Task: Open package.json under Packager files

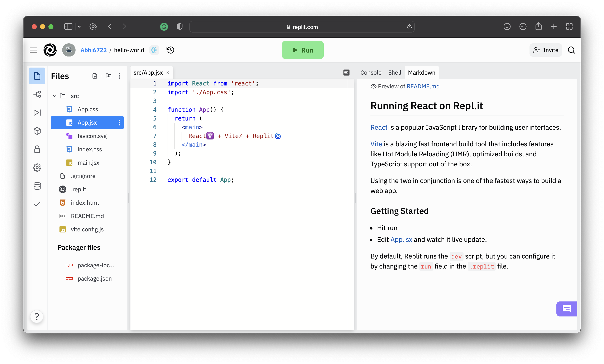Action: [87, 279]
